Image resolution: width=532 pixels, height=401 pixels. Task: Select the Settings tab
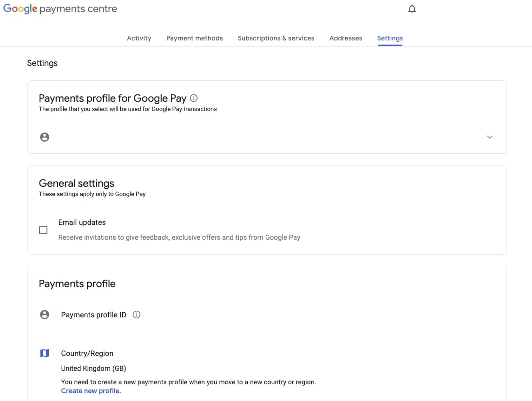pos(390,38)
